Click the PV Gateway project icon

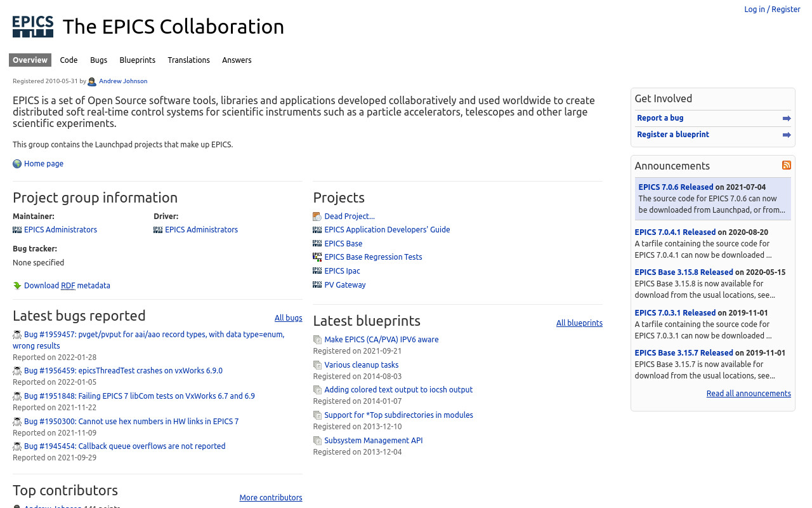click(x=317, y=285)
